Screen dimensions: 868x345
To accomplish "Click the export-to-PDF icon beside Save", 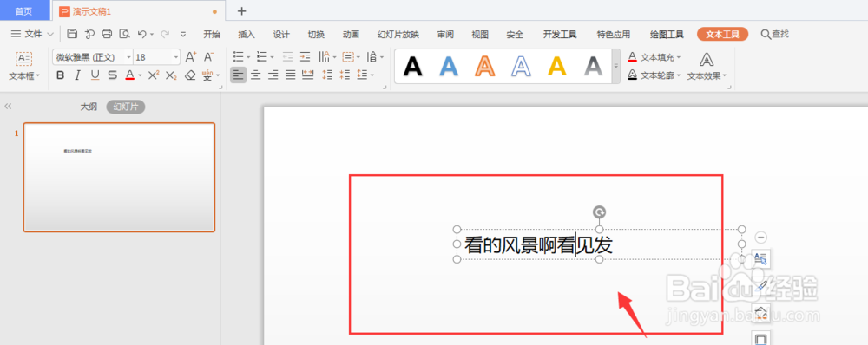I will 89,35.
